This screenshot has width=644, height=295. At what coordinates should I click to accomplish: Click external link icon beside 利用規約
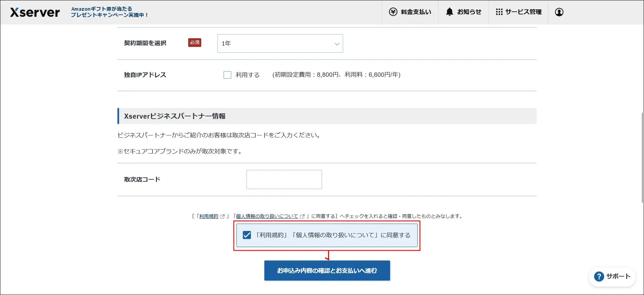[x=222, y=217]
